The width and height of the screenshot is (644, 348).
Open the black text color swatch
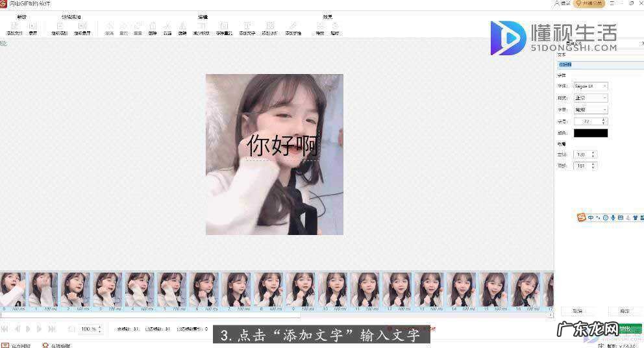click(591, 133)
